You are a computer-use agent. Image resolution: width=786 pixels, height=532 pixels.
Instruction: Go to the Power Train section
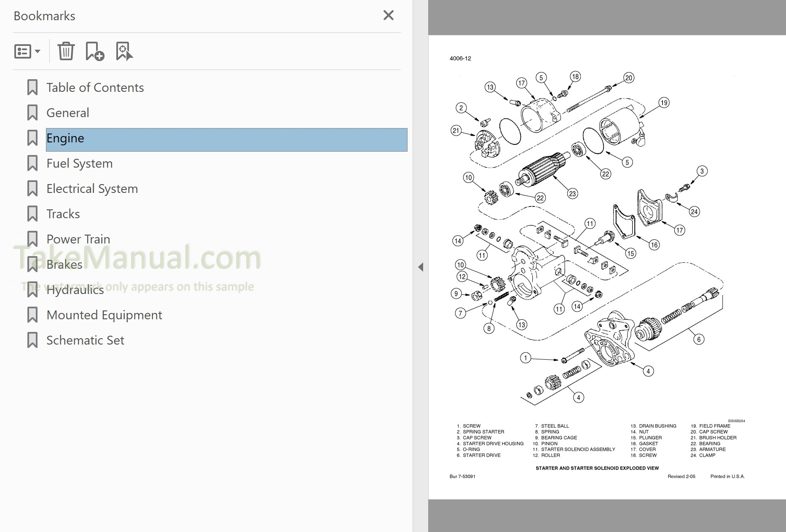(x=78, y=239)
